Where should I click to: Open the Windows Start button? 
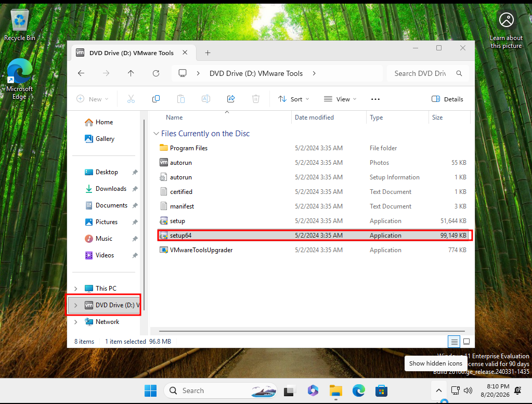150,391
